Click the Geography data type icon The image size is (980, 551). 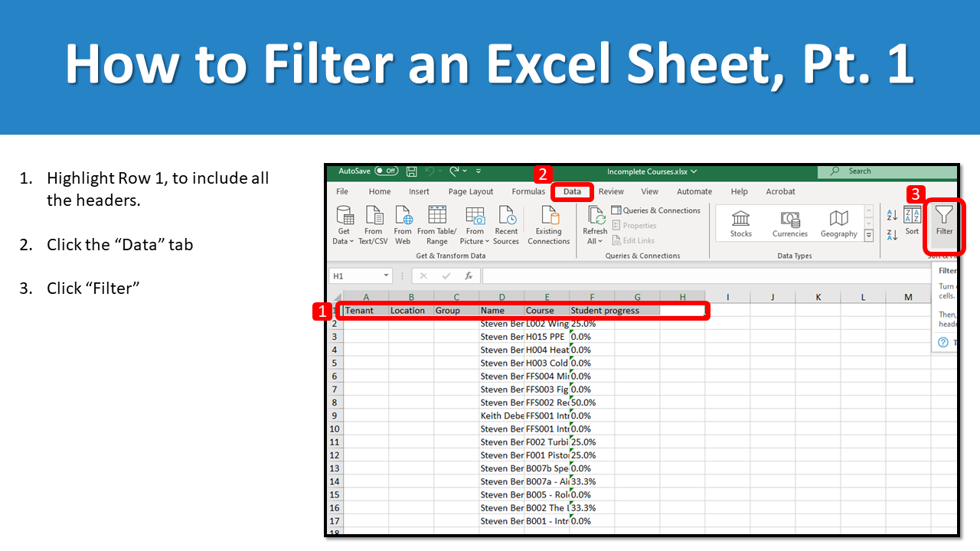click(x=838, y=223)
